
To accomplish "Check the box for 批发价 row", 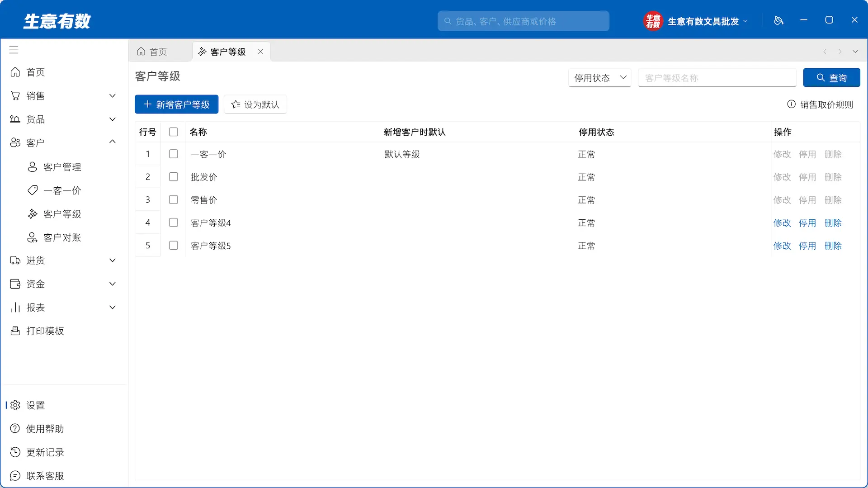I will coord(173,177).
